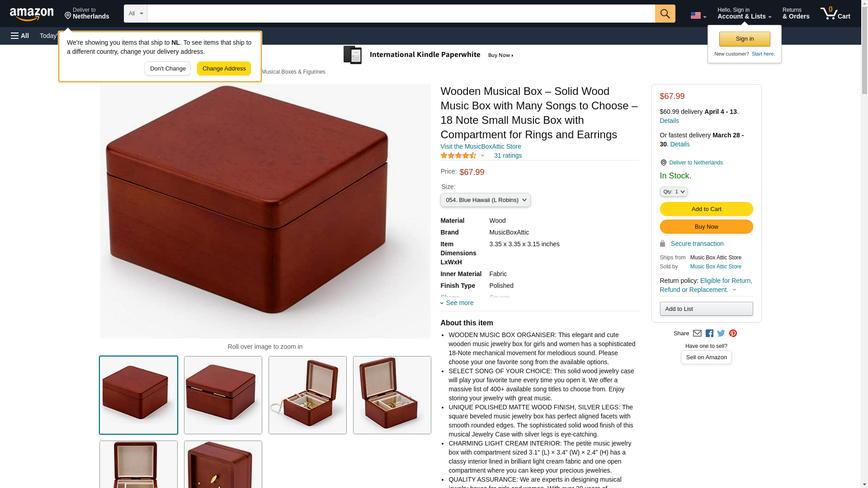Image resolution: width=868 pixels, height=488 pixels.
Task: Share via the email envelope icon
Action: (x=697, y=333)
